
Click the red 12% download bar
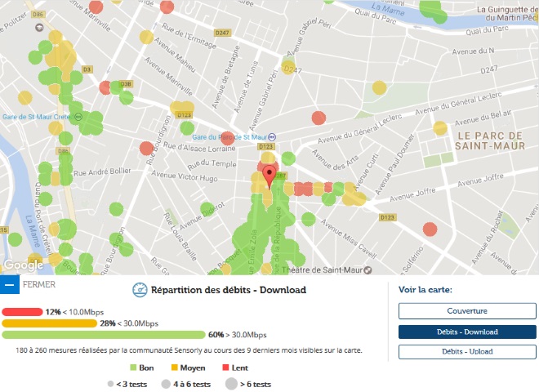click(x=22, y=312)
